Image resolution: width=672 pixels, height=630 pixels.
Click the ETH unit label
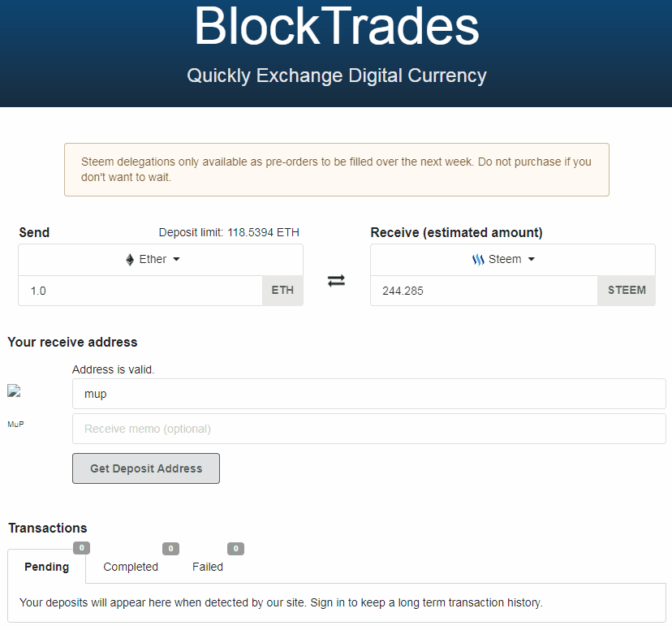click(282, 291)
